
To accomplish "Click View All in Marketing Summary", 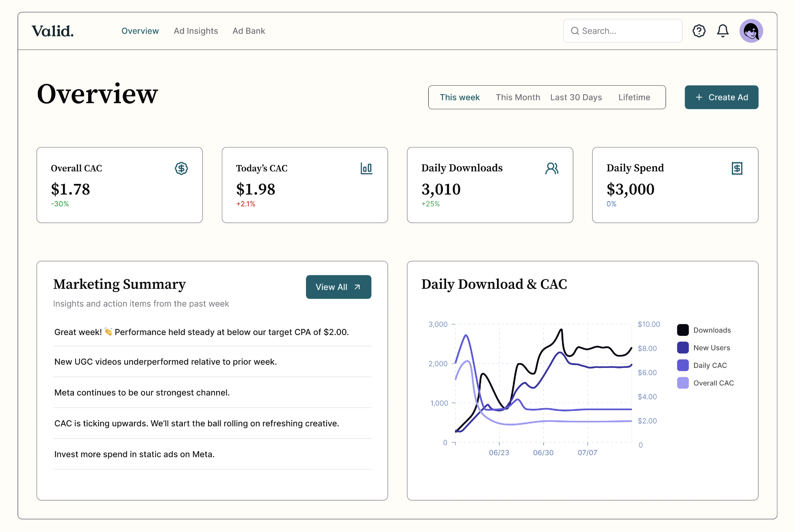I will click(x=338, y=287).
